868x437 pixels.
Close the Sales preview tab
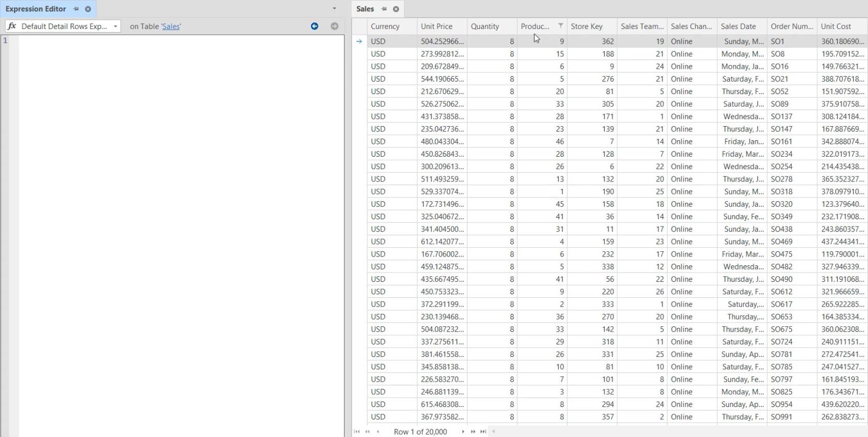coord(396,9)
